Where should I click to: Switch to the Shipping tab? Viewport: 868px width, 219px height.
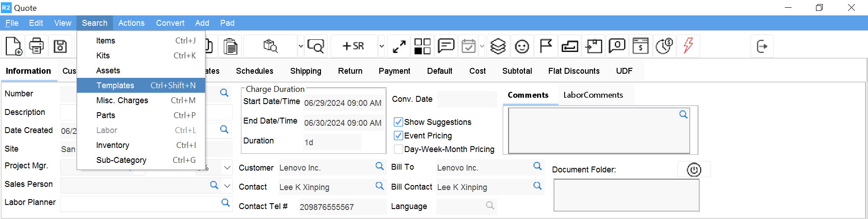tap(306, 71)
